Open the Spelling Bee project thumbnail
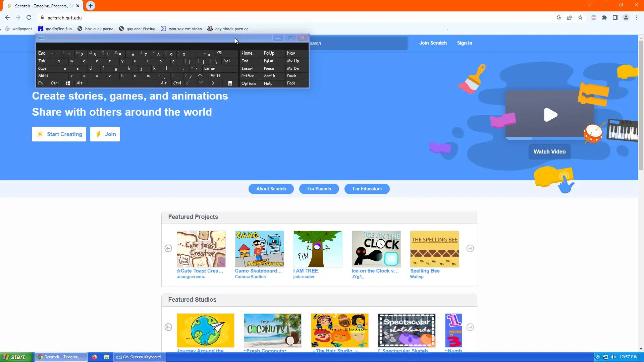644x362 pixels. point(434,249)
